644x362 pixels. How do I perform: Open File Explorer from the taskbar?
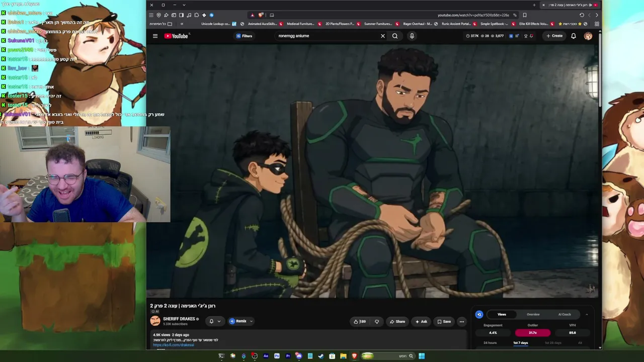[343, 356]
